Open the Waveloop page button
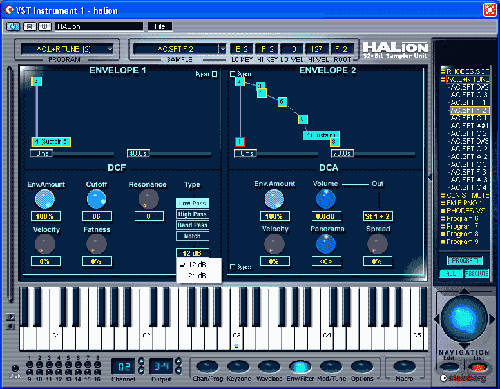Image resolution: width=500 pixels, height=389 pixels. click(x=269, y=367)
